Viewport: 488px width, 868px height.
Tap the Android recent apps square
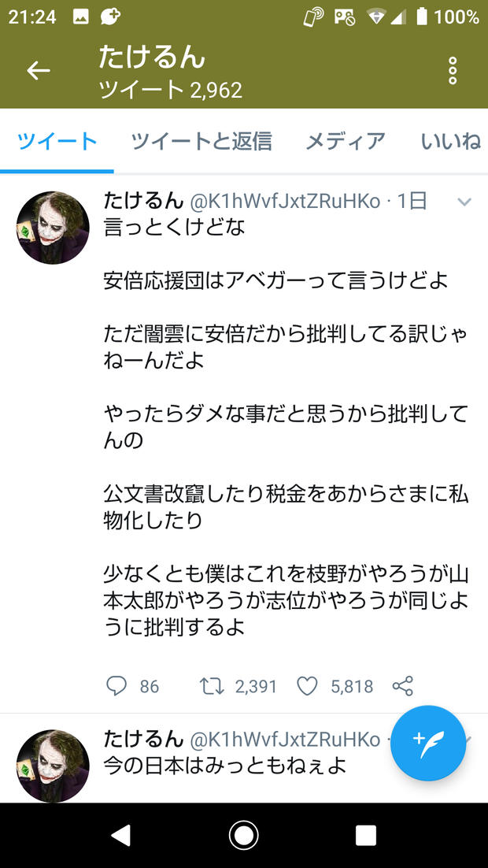[366, 836]
